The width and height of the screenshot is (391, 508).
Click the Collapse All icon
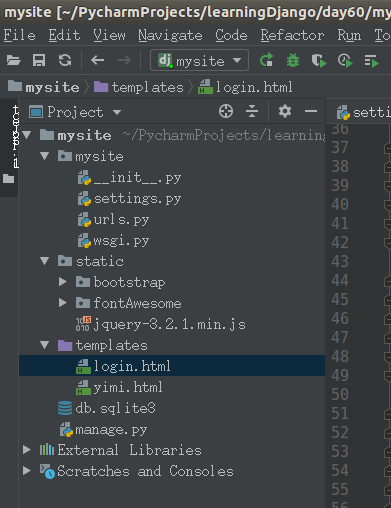tap(252, 111)
